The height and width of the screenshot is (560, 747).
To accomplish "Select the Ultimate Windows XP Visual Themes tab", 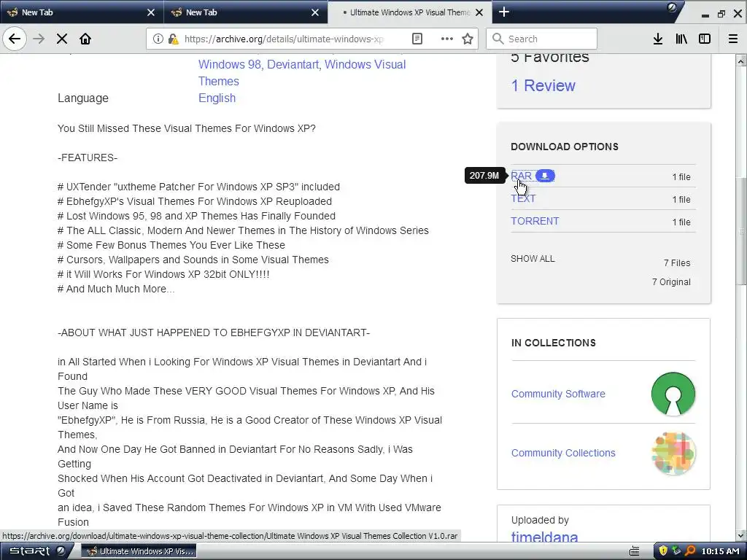I will pyautogui.click(x=410, y=12).
